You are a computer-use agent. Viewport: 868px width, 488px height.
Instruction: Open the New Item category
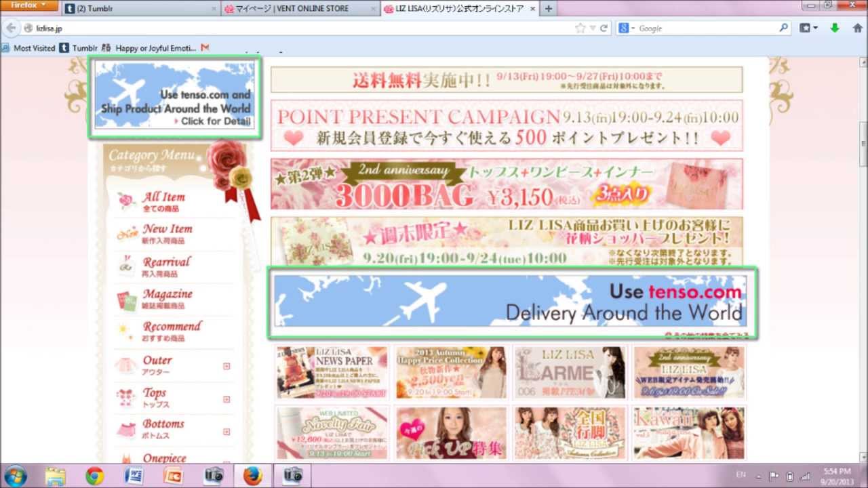click(x=167, y=234)
